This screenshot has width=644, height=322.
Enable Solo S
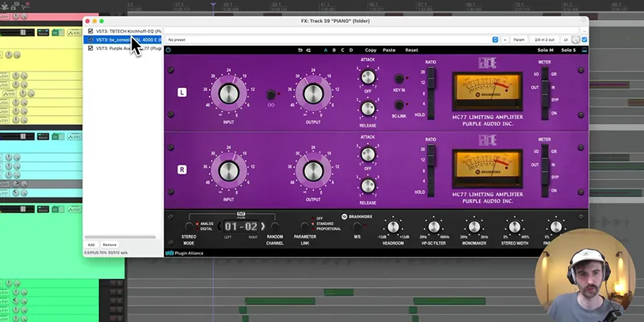[x=568, y=50]
